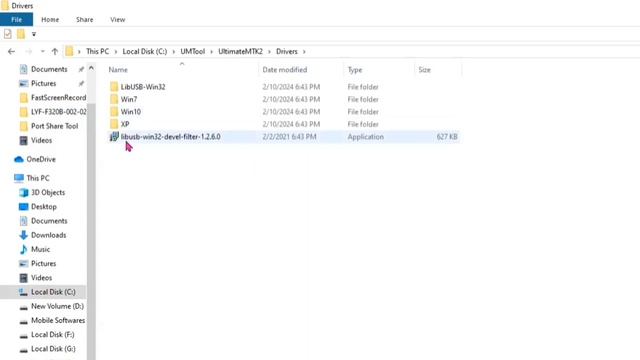Click the libusb-win32-devel-filter-1.2.6.0 file name
The height and width of the screenshot is (360, 640).
(171, 137)
